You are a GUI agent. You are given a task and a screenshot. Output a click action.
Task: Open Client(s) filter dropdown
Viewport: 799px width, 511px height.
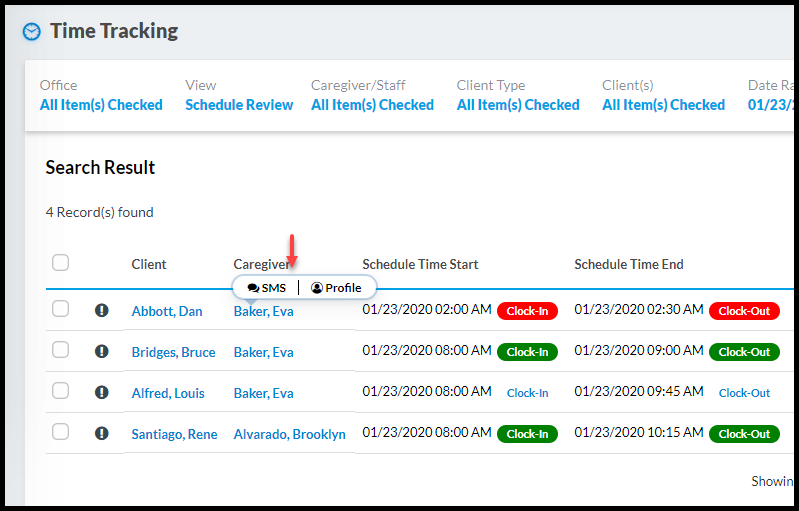(x=663, y=105)
